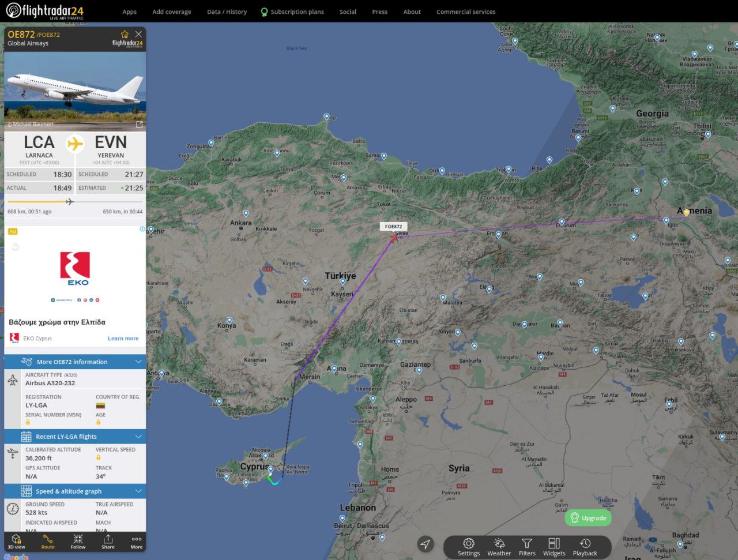The width and height of the screenshot is (738, 560).
Task: Toggle the Route display for this flight
Action: pyautogui.click(x=48, y=541)
